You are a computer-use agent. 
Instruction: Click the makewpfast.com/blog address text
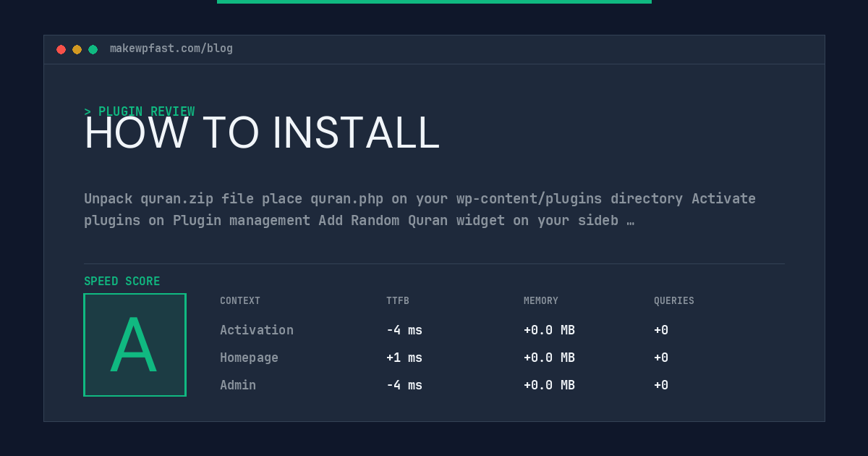[x=171, y=48]
